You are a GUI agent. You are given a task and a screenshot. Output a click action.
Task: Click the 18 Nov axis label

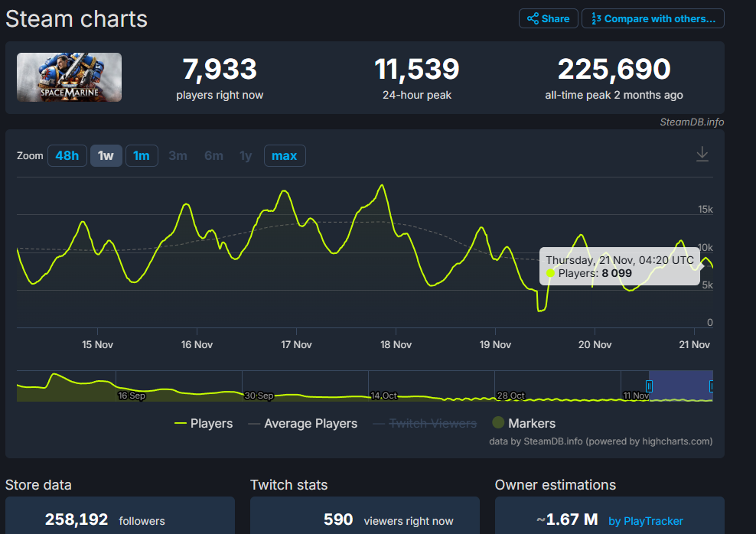point(396,344)
